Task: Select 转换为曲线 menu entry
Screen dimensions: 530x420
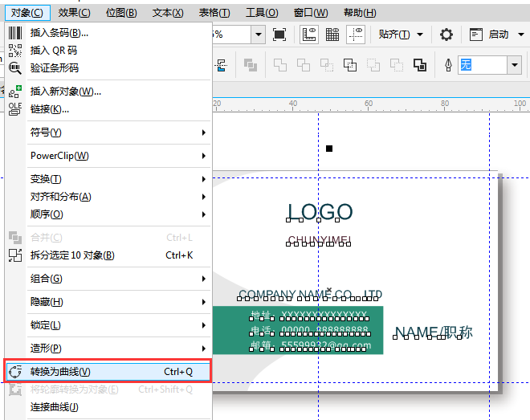Action: tap(108, 372)
